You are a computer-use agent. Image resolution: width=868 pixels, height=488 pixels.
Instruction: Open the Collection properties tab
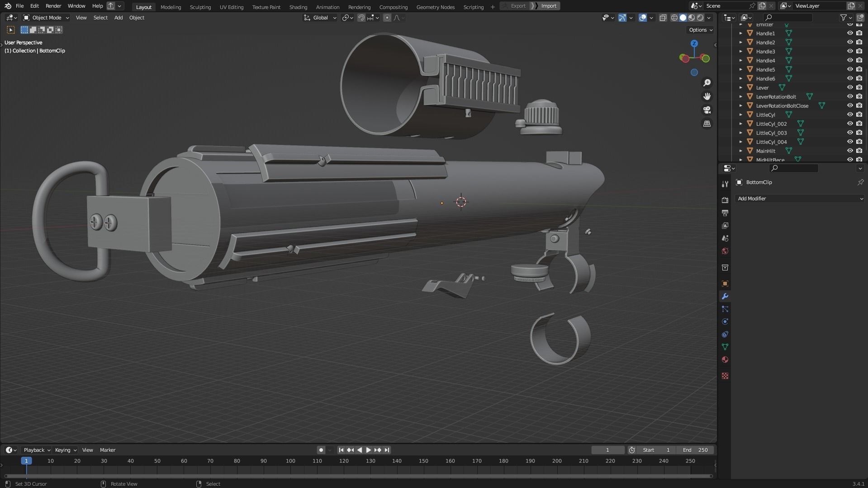(725, 267)
